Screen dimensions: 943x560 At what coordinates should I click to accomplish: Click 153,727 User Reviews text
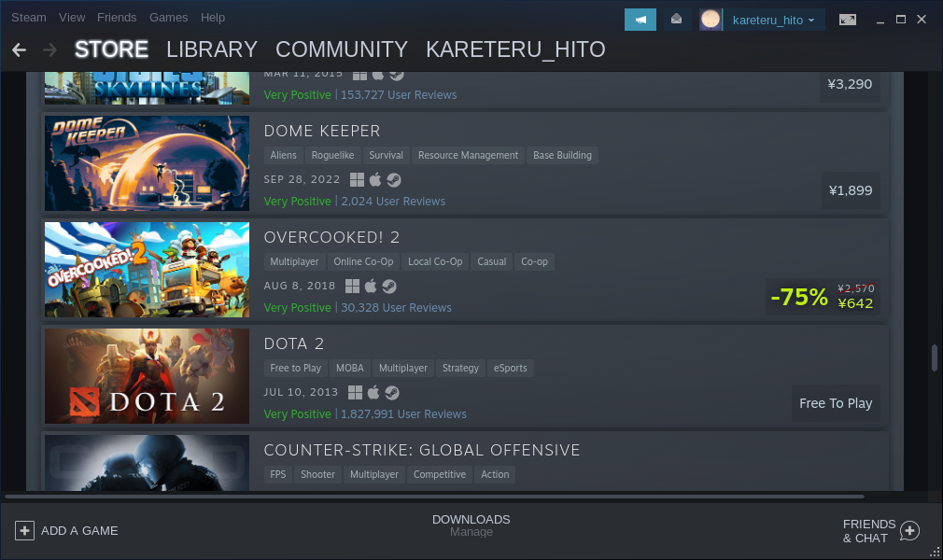coord(399,95)
